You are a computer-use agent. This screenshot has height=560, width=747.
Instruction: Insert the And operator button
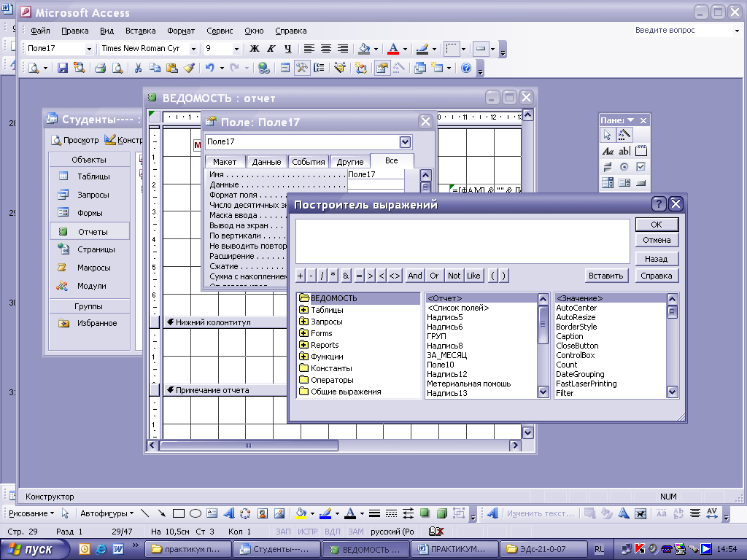pyautogui.click(x=415, y=276)
